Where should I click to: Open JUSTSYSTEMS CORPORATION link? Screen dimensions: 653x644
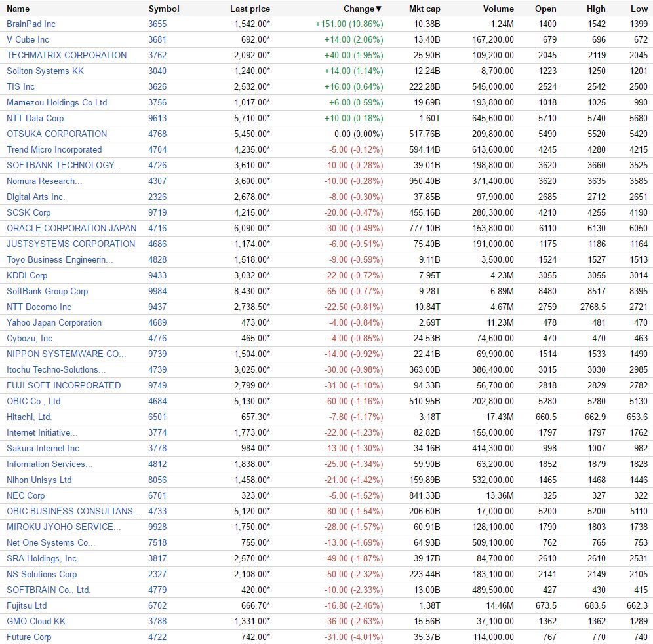point(71,244)
